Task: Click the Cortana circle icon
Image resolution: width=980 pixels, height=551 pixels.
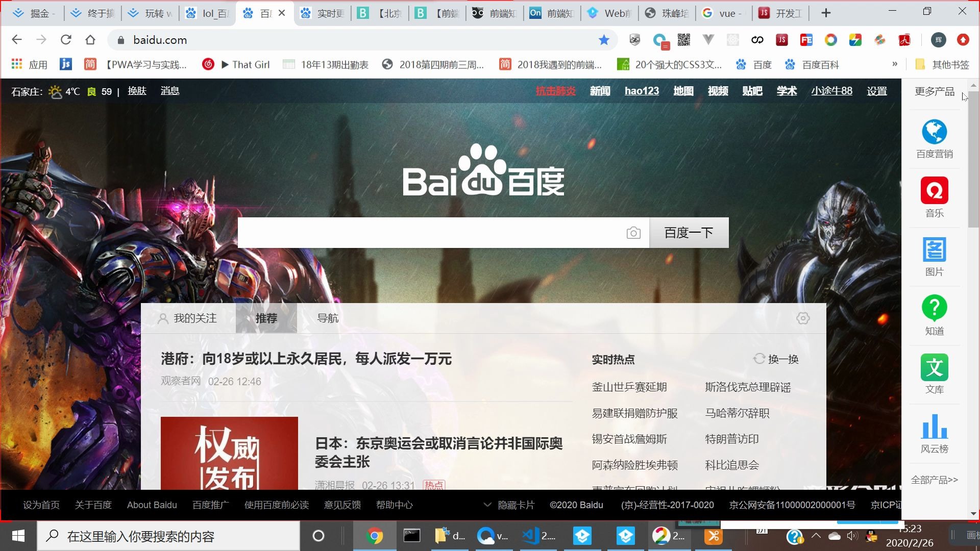Action: [x=318, y=536]
